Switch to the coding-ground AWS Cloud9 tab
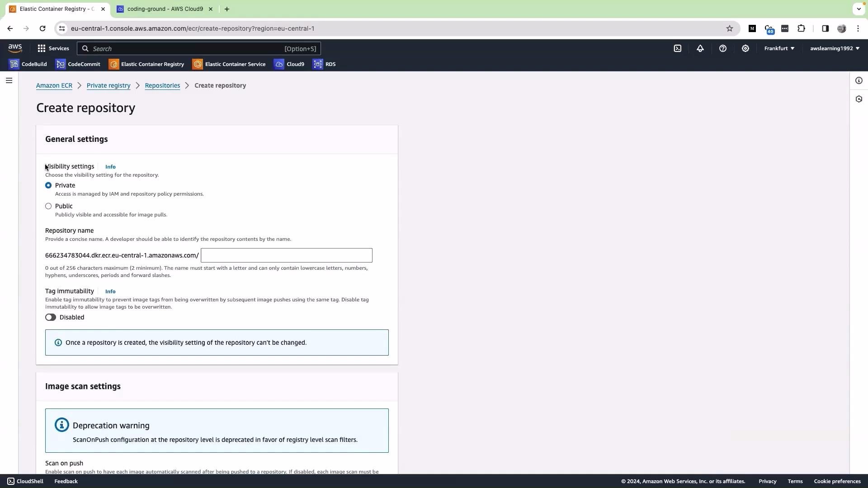The height and width of the screenshot is (488, 868). tap(165, 9)
